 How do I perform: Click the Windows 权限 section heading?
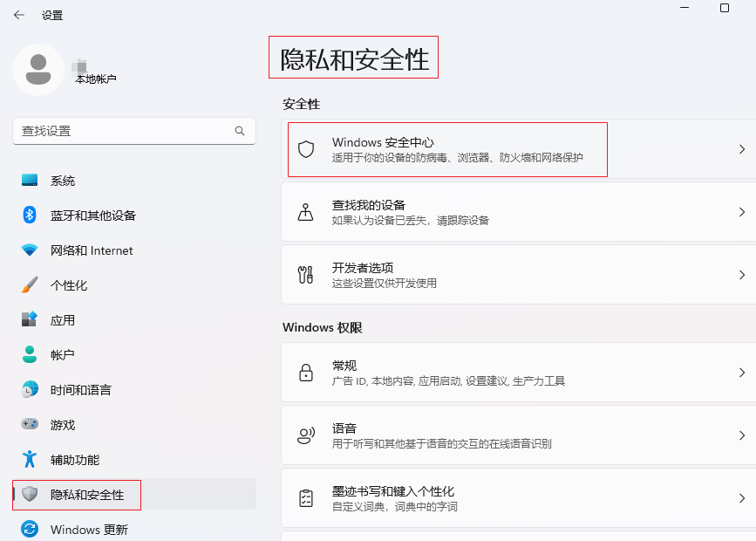click(323, 327)
